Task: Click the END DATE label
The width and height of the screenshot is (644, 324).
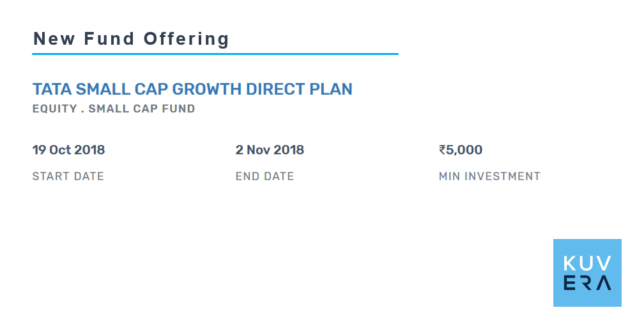Action: pyautogui.click(x=265, y=176)
